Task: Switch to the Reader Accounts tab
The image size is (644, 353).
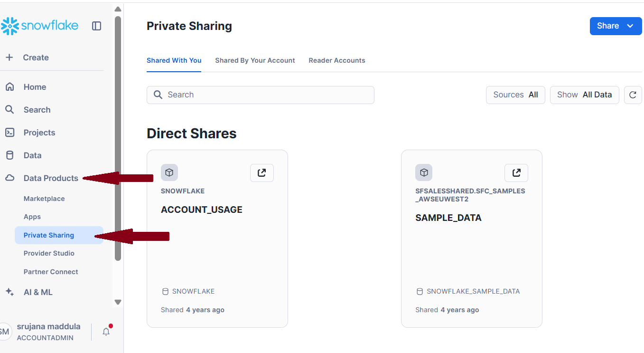Action: [x=336, y=61]
